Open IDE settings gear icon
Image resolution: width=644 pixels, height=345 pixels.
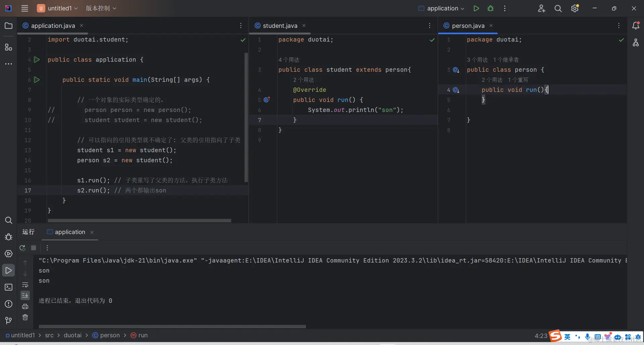[575, 8]
